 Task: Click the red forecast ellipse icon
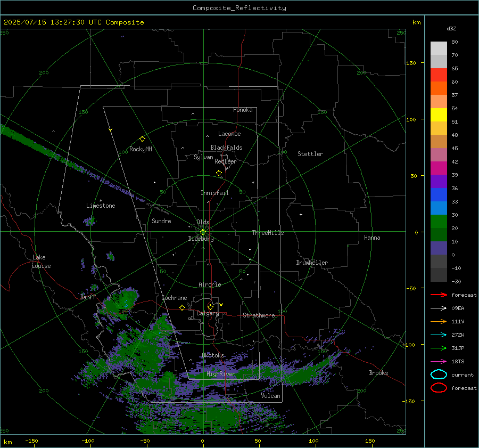439,388
